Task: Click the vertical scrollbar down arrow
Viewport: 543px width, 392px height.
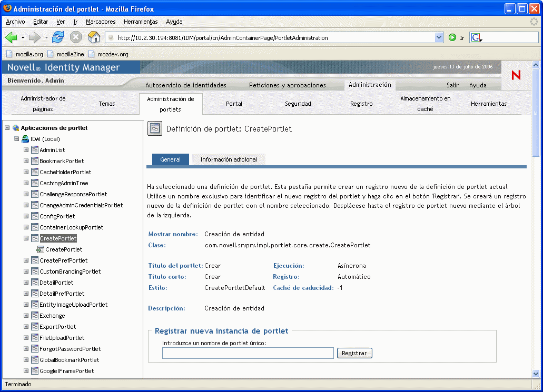Action: 536,374
